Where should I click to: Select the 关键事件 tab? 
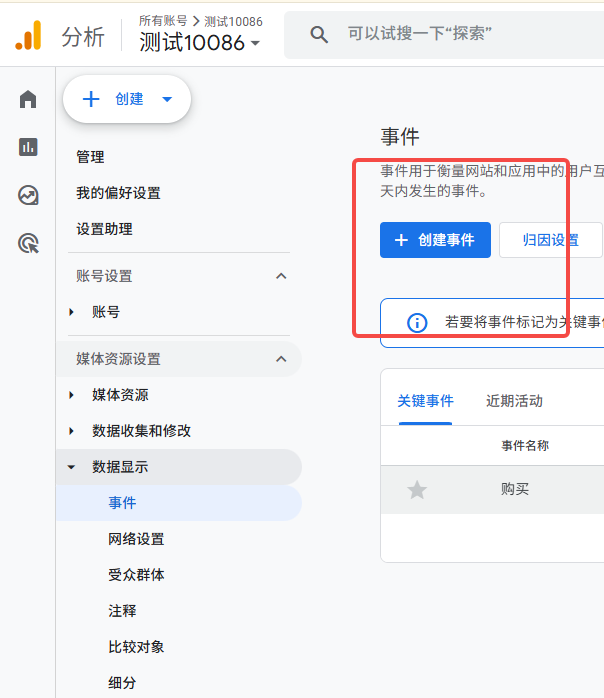pos(425,401)
